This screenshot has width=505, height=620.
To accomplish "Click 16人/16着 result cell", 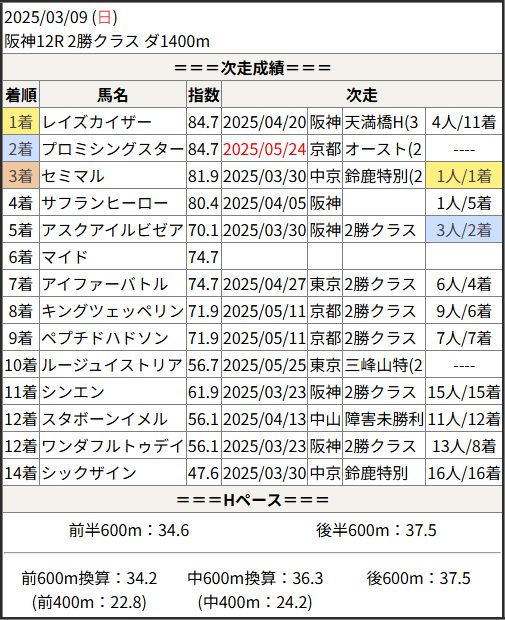I will click(464, 473).
